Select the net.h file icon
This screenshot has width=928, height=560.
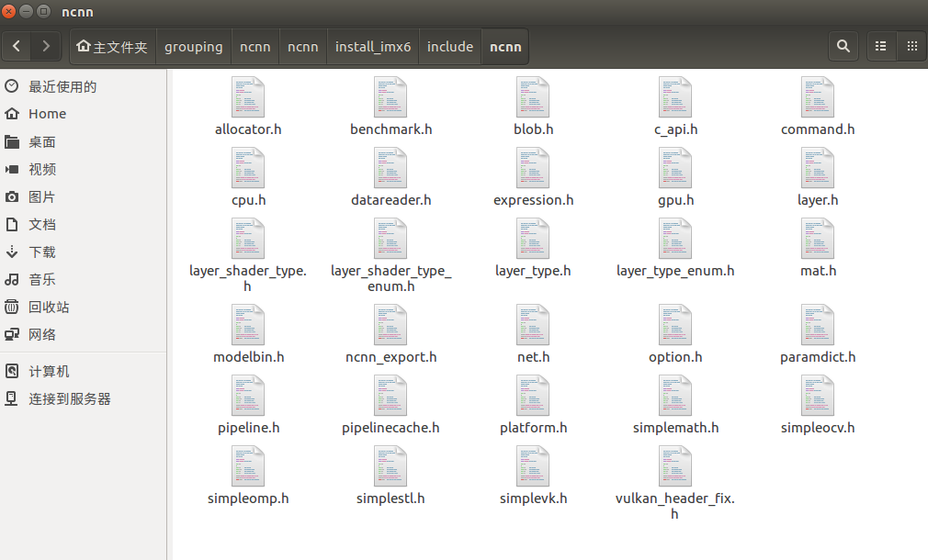tap(533, 325)
